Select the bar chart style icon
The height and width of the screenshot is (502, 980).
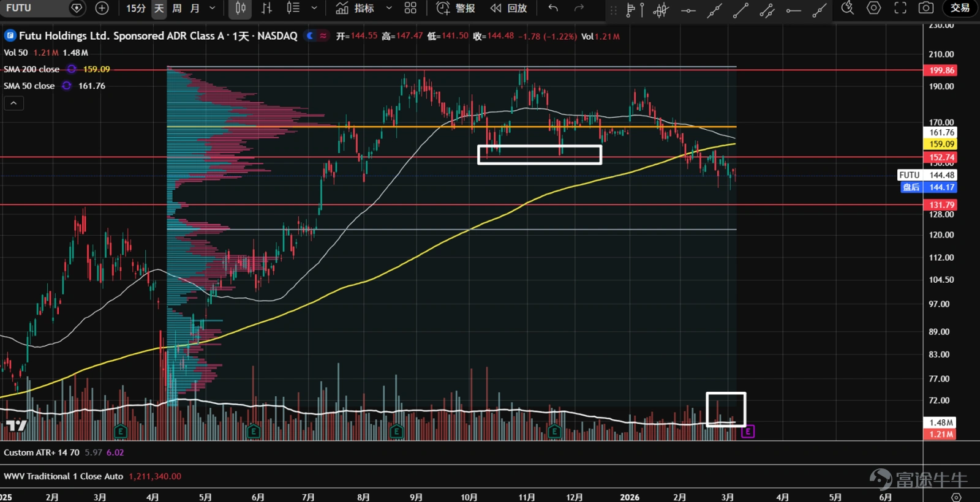(266, 8)
